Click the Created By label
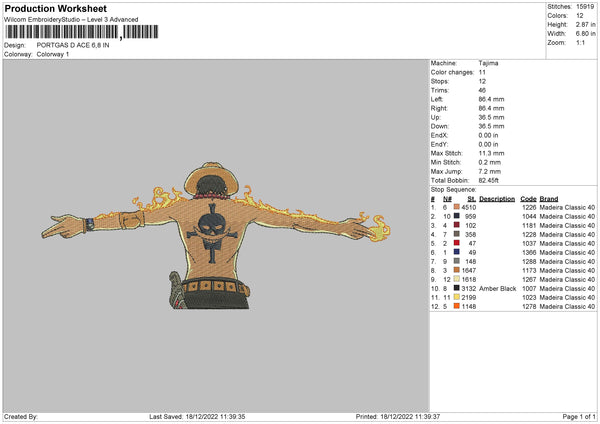The width and height of the screenshot is (600, 424). click(21, 417)
